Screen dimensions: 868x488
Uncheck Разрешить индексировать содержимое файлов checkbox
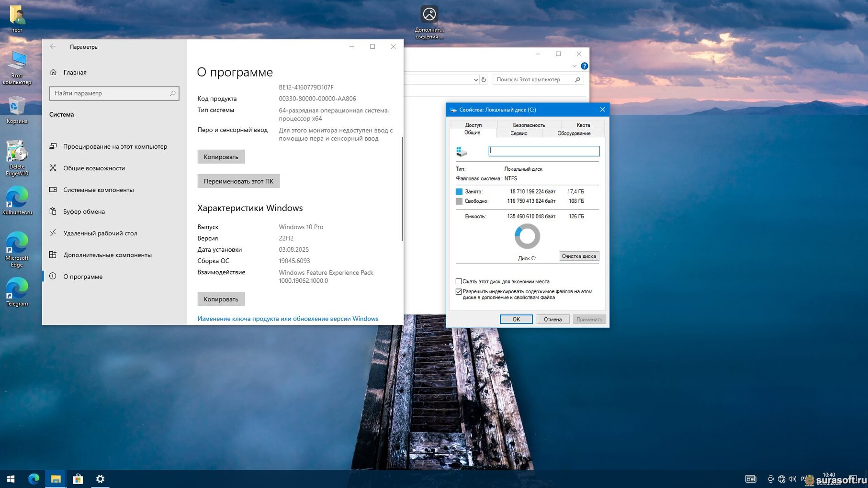click(x=459, y=291)
